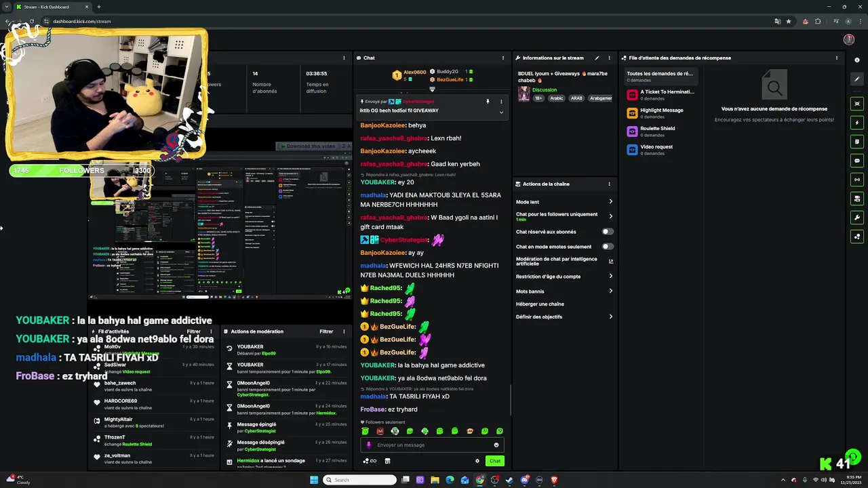
Task: Open Discord from the taskbar
Action: [x=525, y=480]
